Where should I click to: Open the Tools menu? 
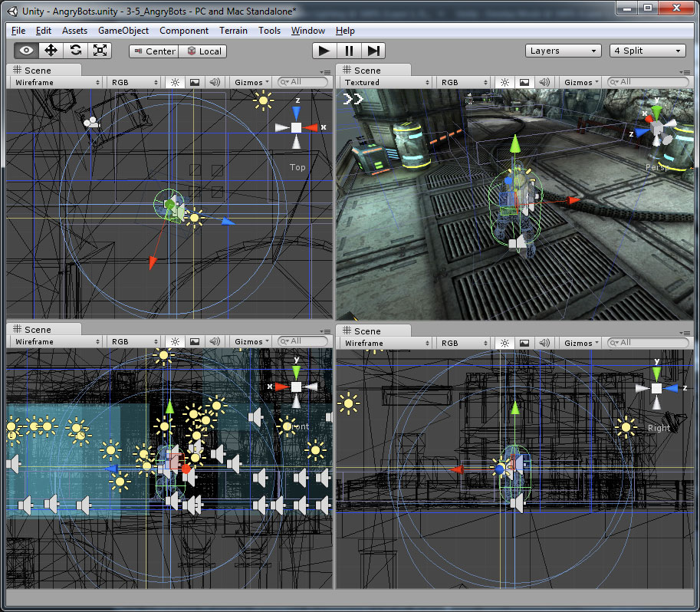269,31
